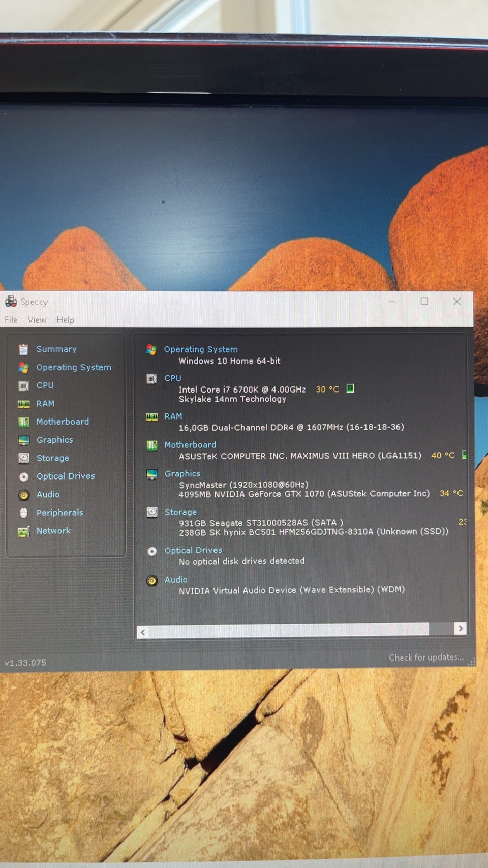Click the Motherboard heading link in summary

coord(190,445)
